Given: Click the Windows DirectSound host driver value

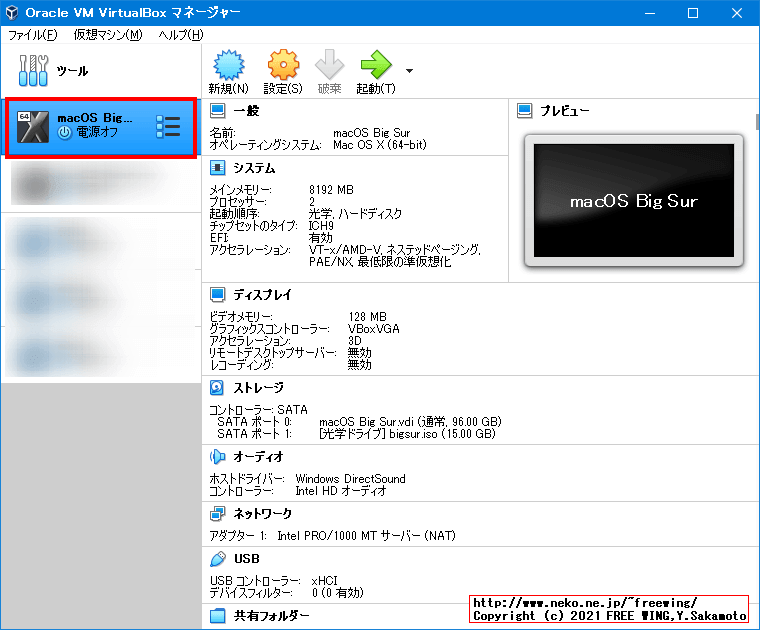Looking at the screenshot, I should (350, 479).
